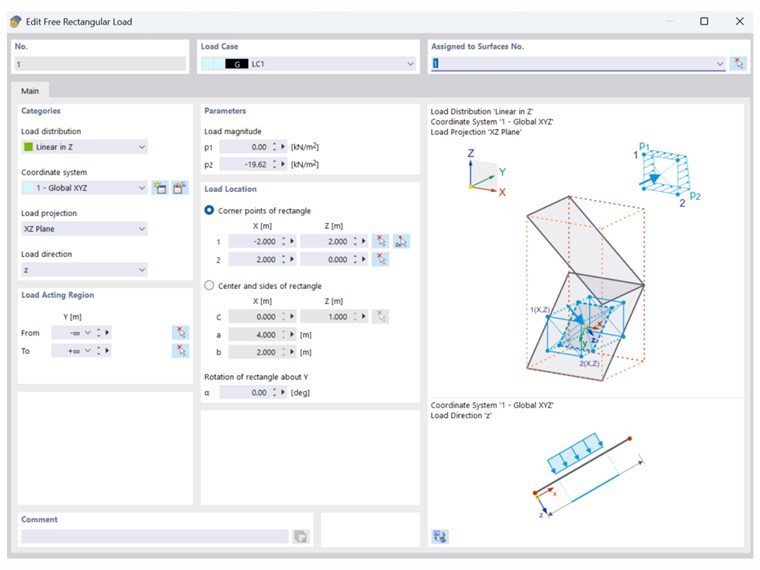Click the view settings icon below preview
760x570 pixels.
[440, 537]
